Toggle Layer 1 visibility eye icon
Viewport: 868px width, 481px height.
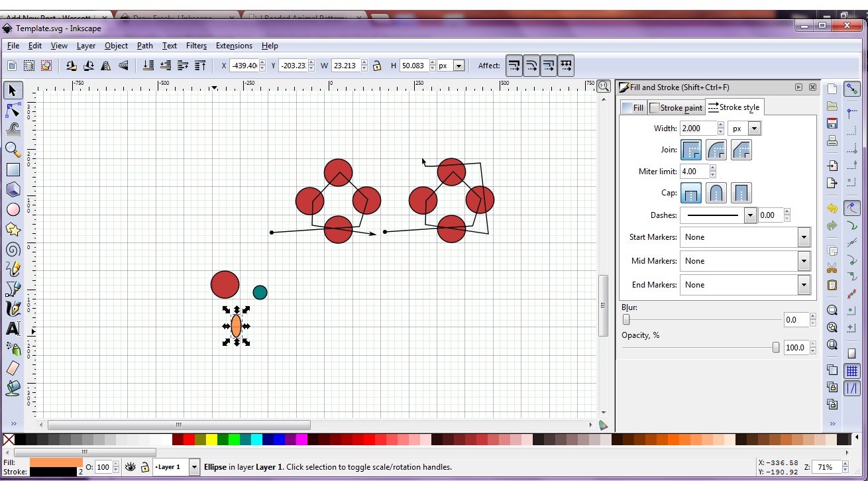coord(131,467)
